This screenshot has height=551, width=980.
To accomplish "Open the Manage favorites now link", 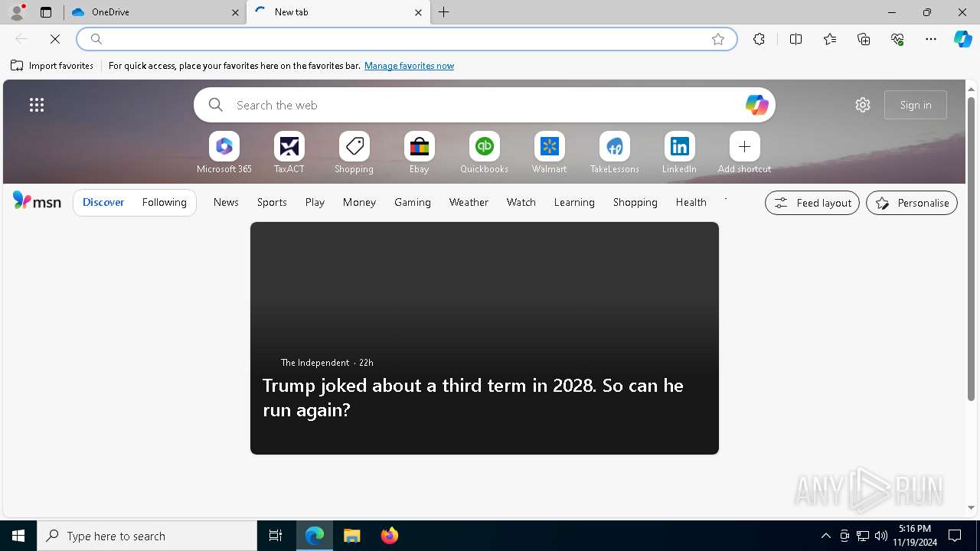I will (x=409, y=66).
